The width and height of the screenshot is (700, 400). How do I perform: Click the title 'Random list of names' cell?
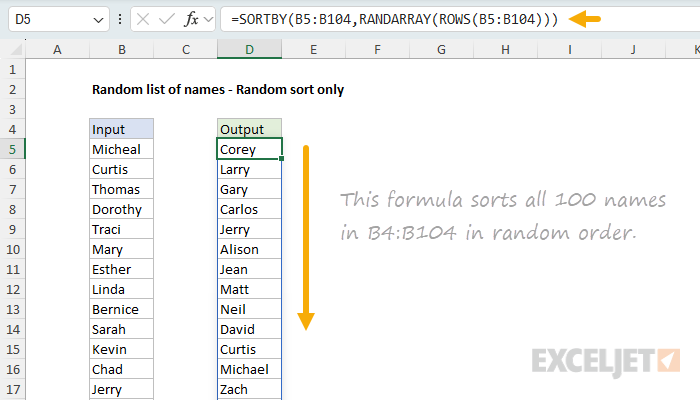218,89
